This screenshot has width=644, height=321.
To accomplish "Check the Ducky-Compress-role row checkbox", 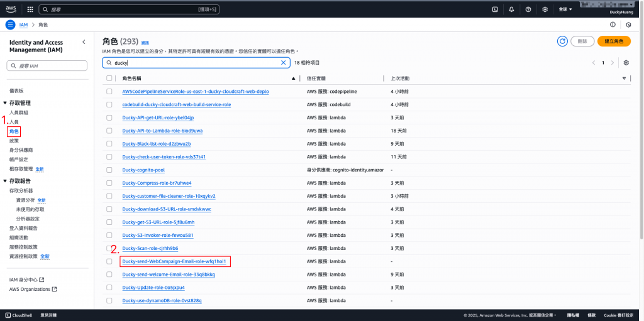I will pyautogui.click(x=109, y=183).
